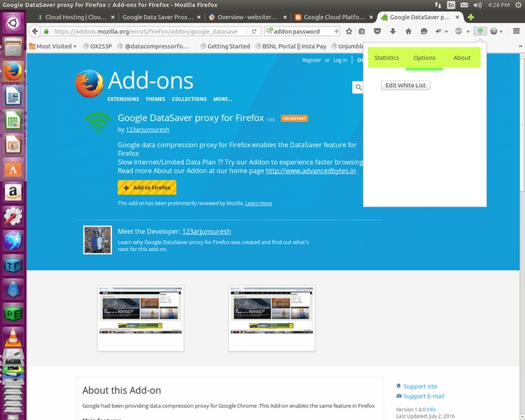Screen dimensions: 525x420
Task: Switch to About tab in the popup
Action: (x=462, y=58)
